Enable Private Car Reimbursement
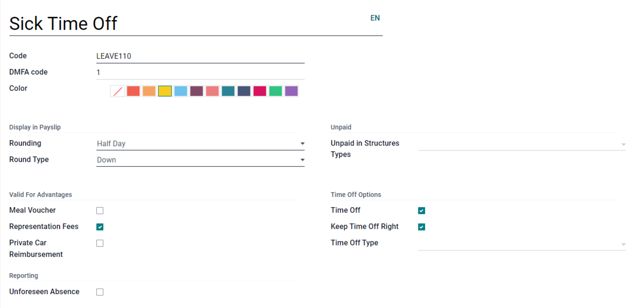644x308 pixels. pyautogui.click(x=100, y=243)
